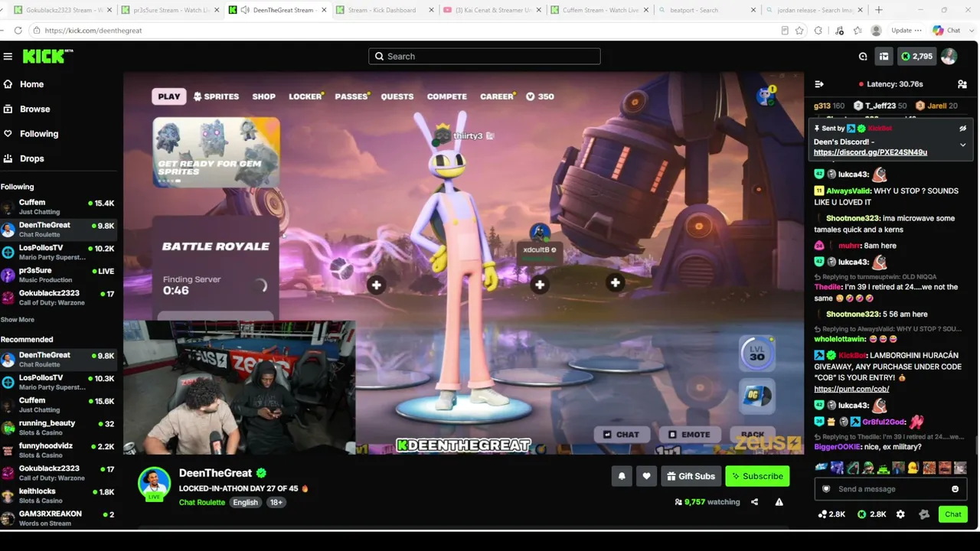Click the Kick search box
The width and height of the screenshot is (980, 551).
[485, 57]
